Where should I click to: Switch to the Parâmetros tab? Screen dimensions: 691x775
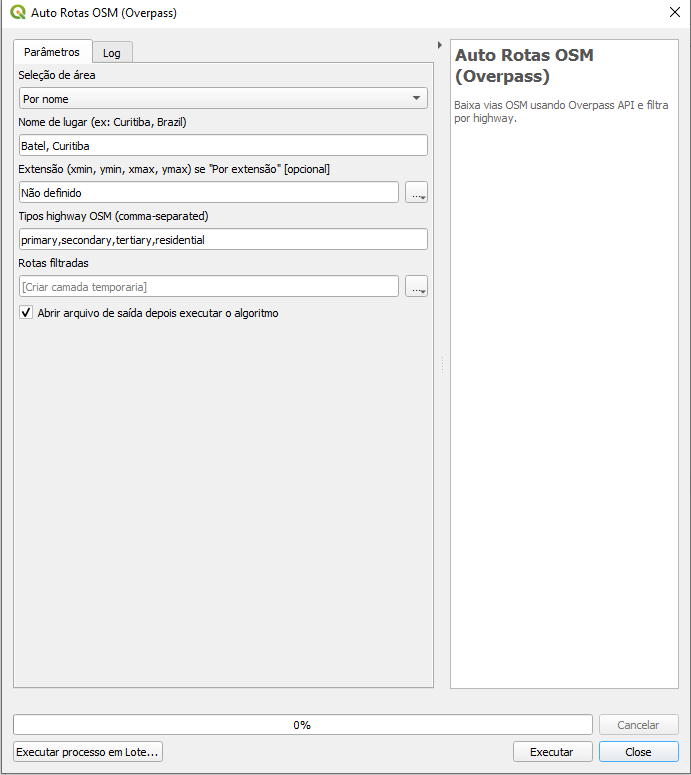[52, 52]
